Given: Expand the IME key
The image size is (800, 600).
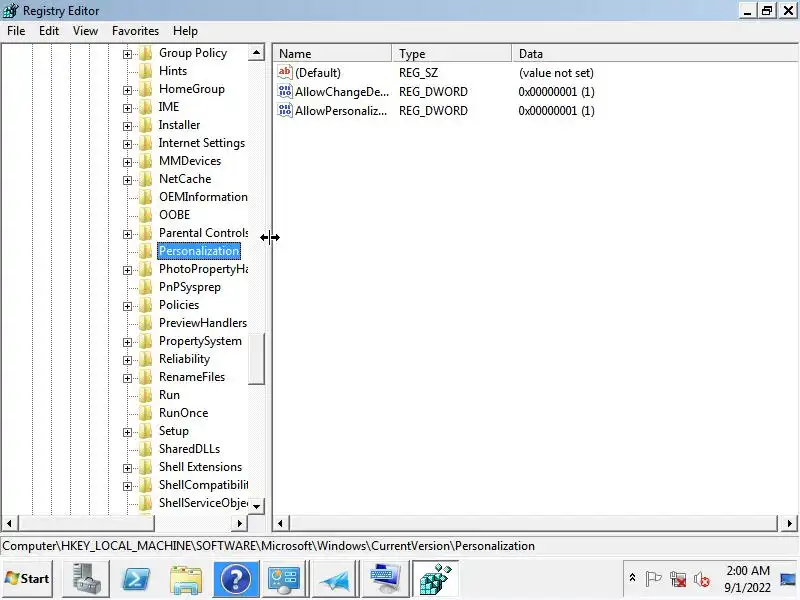Looking at the screenshot, I should coord(128,108).
